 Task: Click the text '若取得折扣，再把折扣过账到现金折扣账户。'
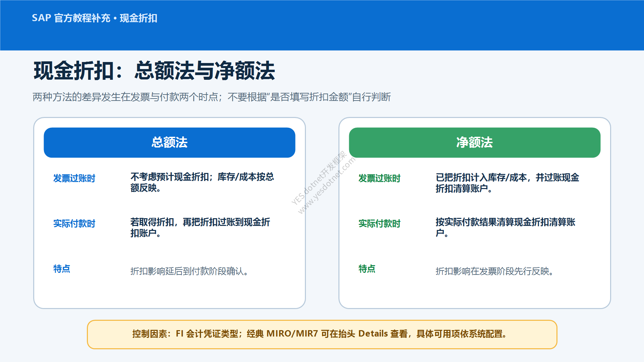pos(200,228)
